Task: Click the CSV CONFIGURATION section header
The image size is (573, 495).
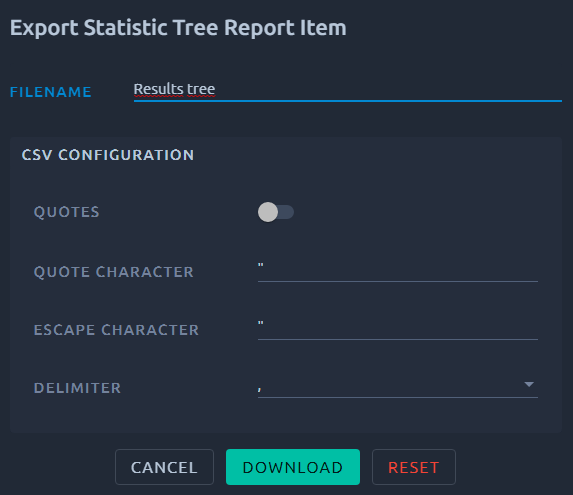Action: (x=108, y=155)
